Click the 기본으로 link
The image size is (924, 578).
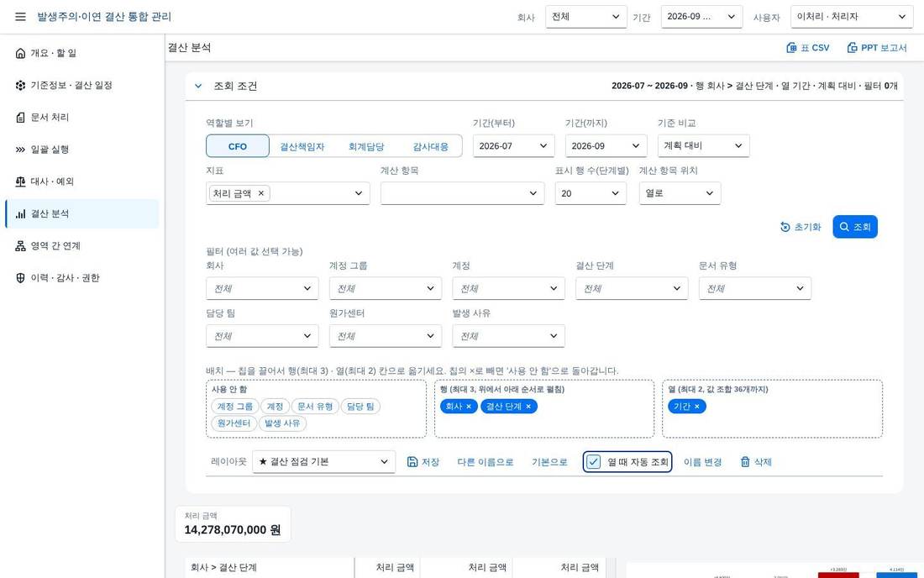tap(549, 462)
